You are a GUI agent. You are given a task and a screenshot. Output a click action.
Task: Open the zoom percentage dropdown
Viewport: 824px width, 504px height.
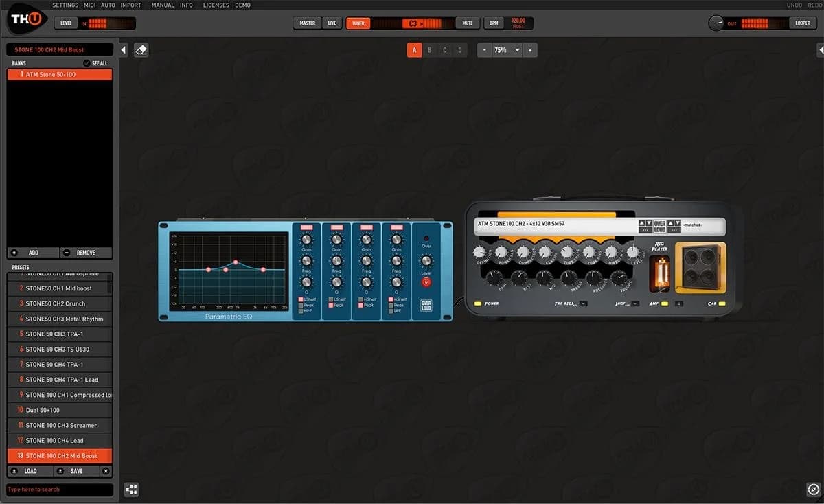click(516, 50)
